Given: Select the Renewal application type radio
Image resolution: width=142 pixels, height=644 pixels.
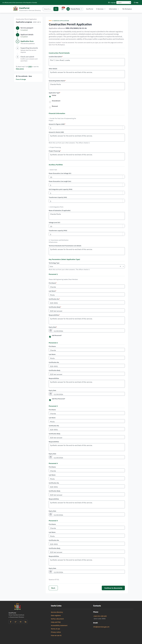Looking at the screenshot, I should pyautogui.click(x=50, y=108).
